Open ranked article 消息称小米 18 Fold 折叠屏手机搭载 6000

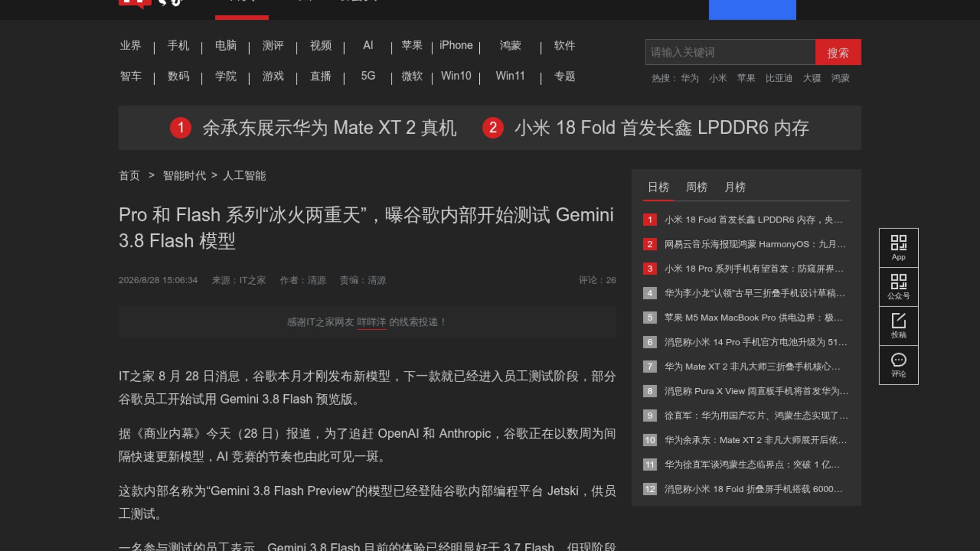coord(753,489)
